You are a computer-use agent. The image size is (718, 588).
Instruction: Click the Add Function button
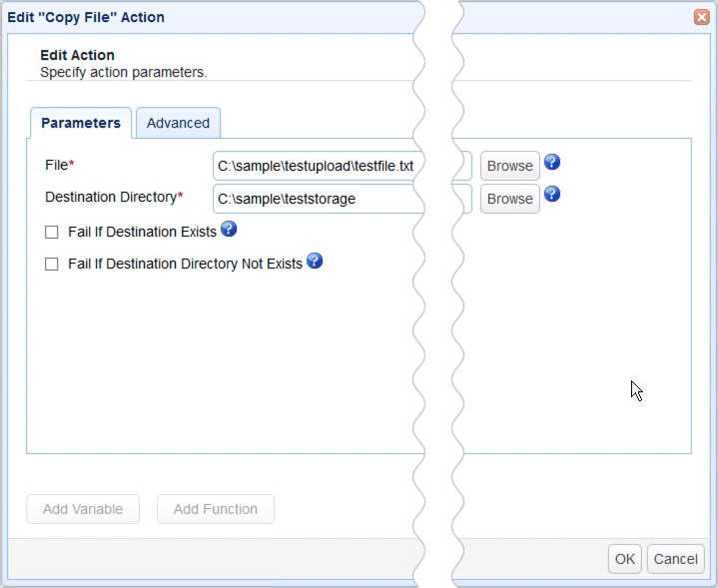(216, 509)
